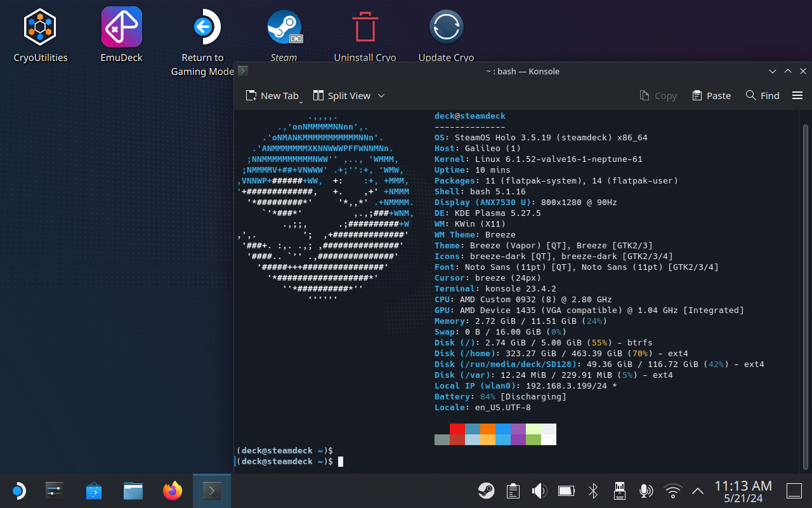Open the CryoUtilities desktop icon
Screen dimensions: 812x508
pyautogui.click(x=41, y=27)
